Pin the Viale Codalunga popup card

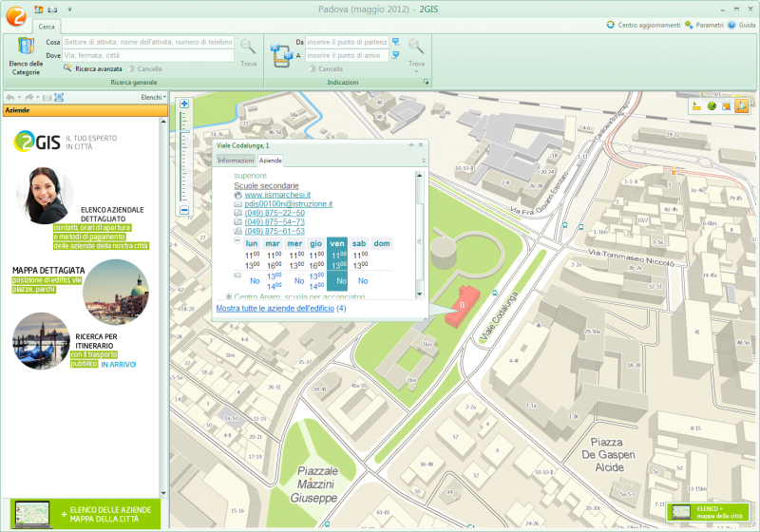coord(411,145)
